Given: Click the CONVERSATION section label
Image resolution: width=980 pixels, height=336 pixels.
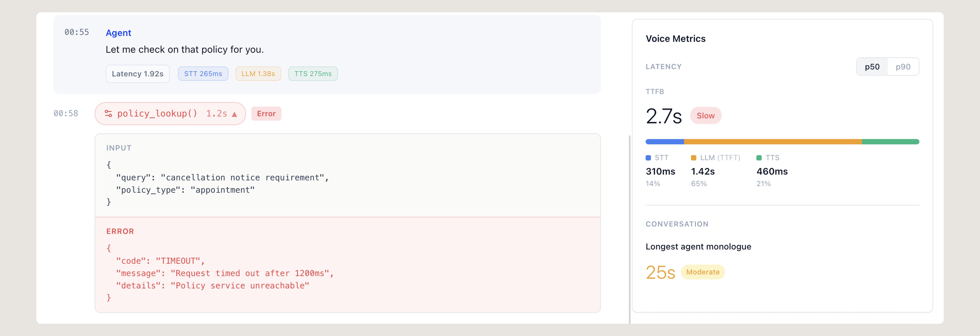Looking at the screenshot, I should tap(677, 224).
